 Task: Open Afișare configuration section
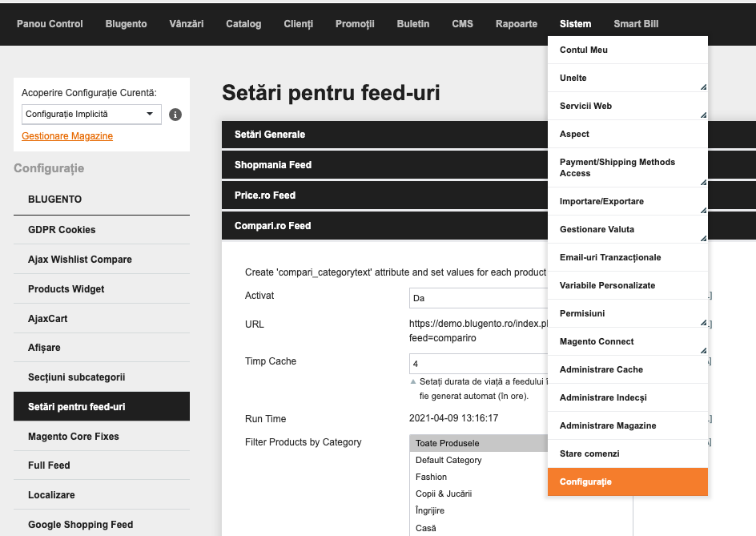[102, 348]
